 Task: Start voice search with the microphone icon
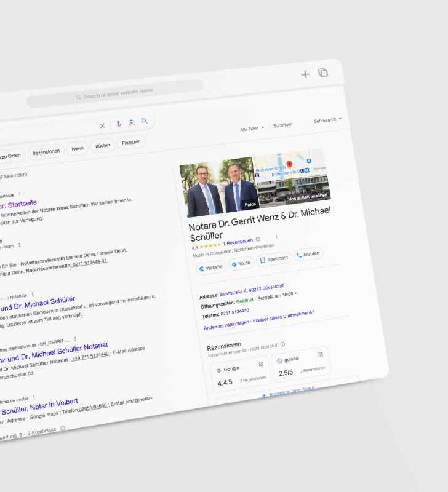click(x=118, y=124)
